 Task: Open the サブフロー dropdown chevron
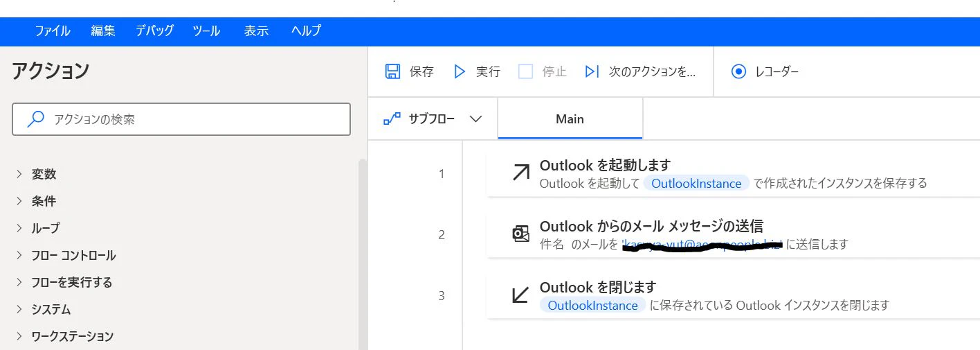[475, 119]
